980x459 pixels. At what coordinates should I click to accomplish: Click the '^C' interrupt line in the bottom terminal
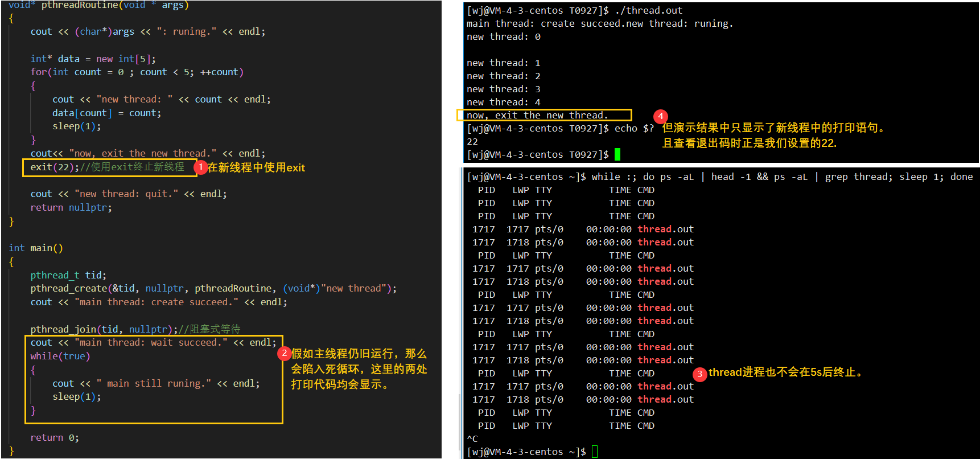pos(472,438)
